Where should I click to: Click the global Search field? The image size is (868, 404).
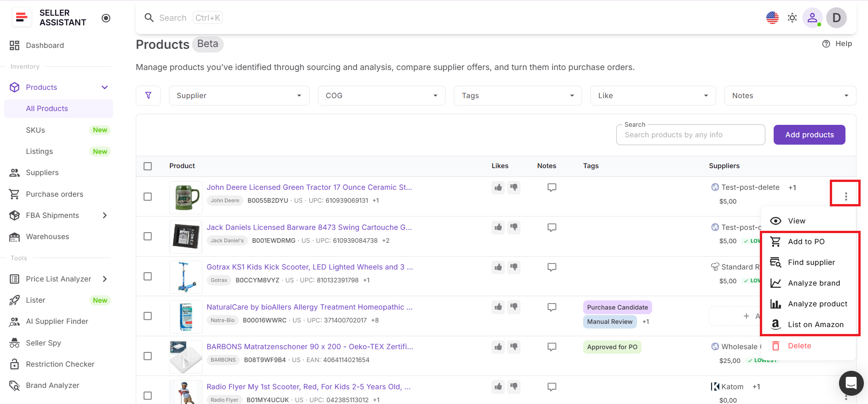[184, 18]
